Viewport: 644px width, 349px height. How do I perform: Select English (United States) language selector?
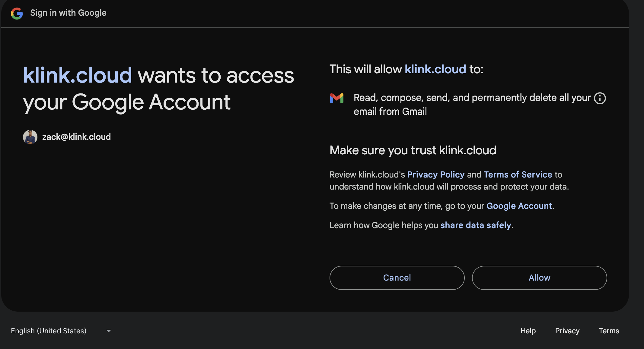tap(49, 331)
